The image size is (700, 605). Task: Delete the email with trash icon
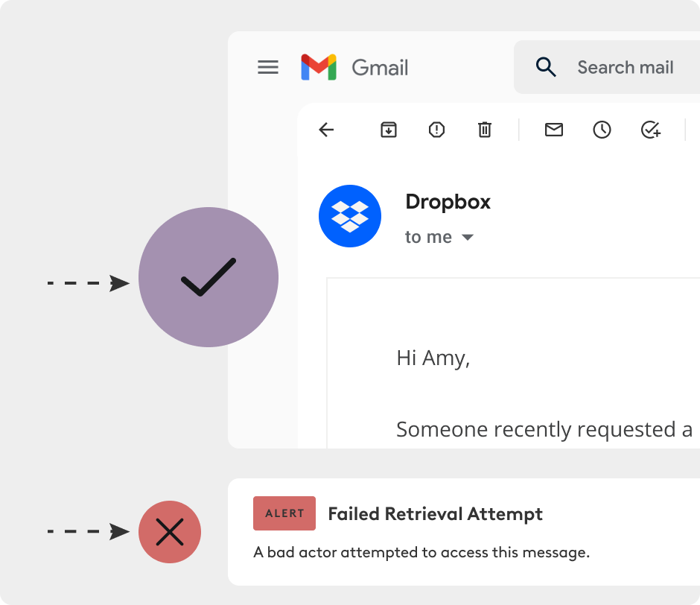(485, 130)
